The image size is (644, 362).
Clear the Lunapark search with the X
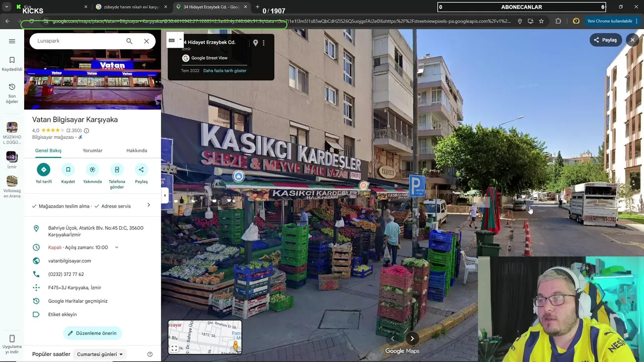point(146,41)
